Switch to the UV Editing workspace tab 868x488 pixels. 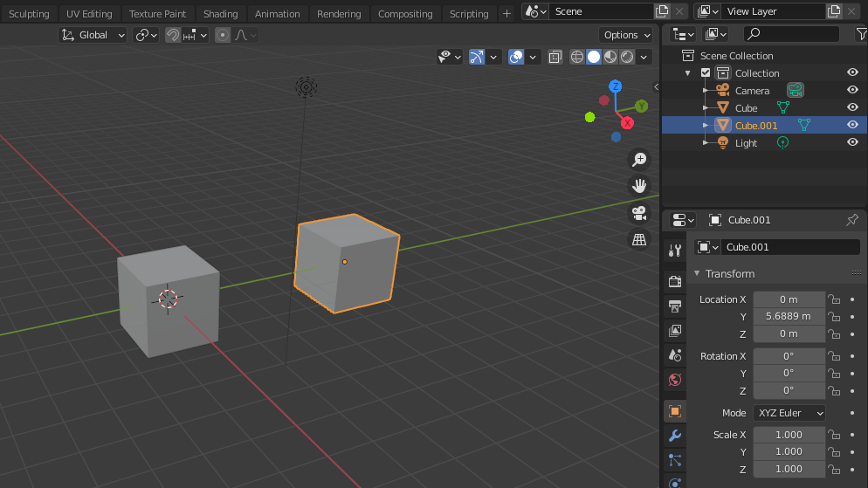point(89,14)
